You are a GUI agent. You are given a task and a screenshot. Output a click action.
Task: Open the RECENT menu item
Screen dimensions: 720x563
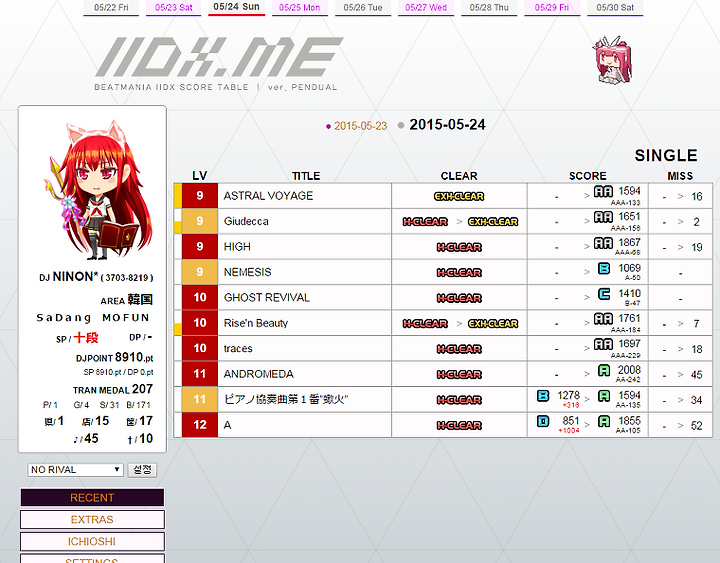92,497
